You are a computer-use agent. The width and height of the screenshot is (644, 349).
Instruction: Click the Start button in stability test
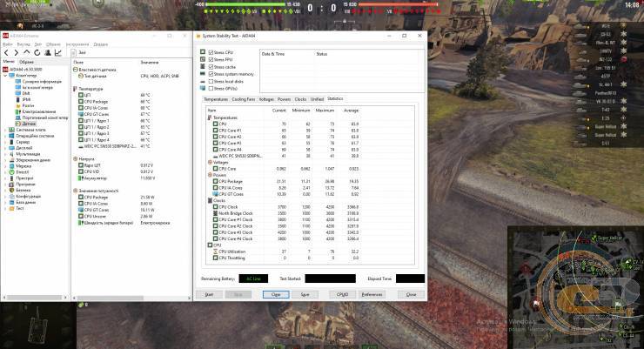209,294
